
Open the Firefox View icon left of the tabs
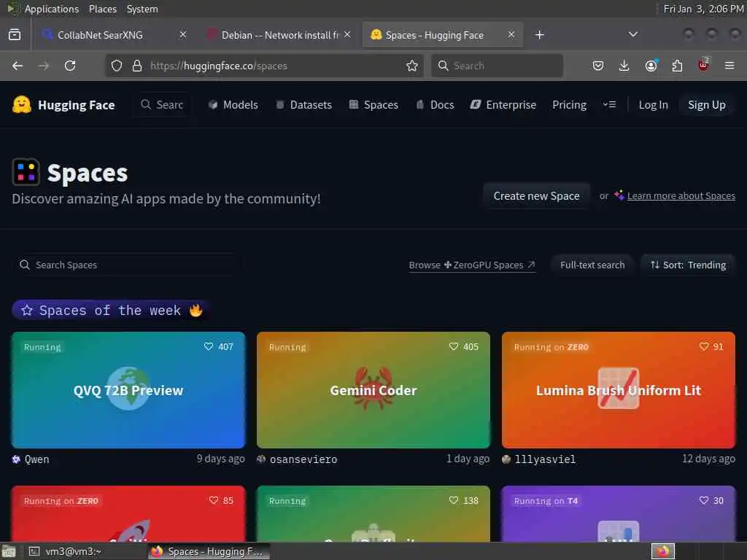click(x=15, y=35)
